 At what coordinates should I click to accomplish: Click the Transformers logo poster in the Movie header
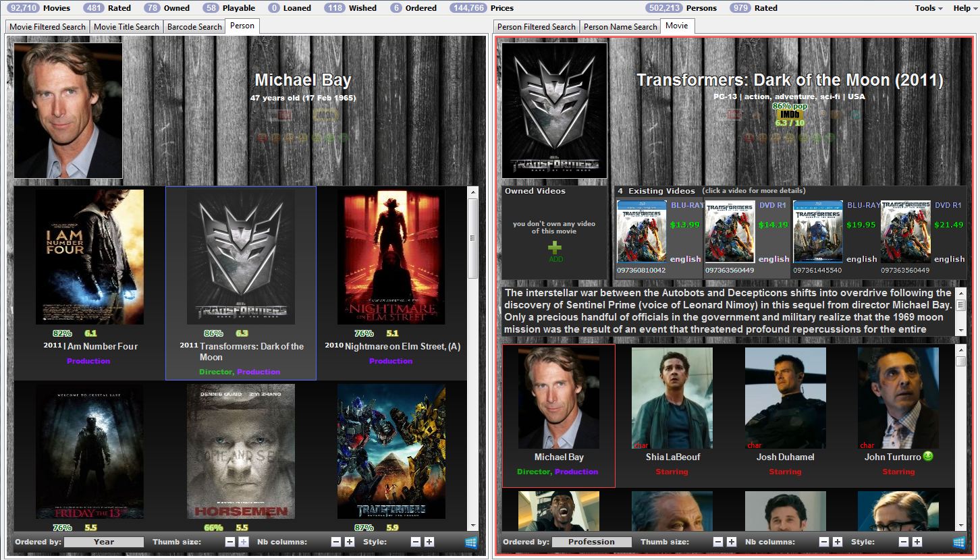[554, 111]
